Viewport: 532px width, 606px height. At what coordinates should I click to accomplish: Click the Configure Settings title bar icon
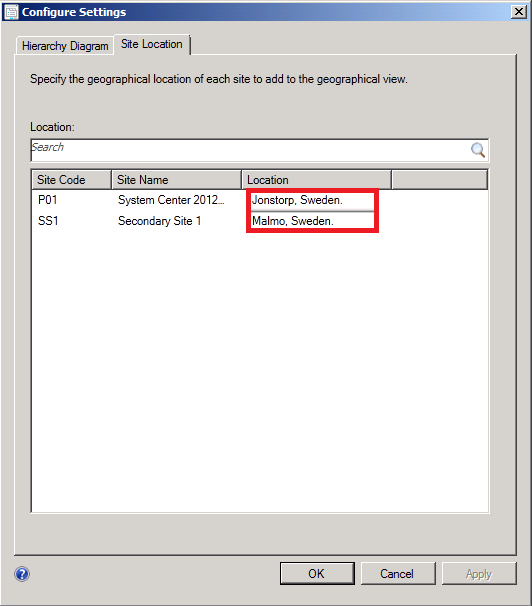click(11, 12)
